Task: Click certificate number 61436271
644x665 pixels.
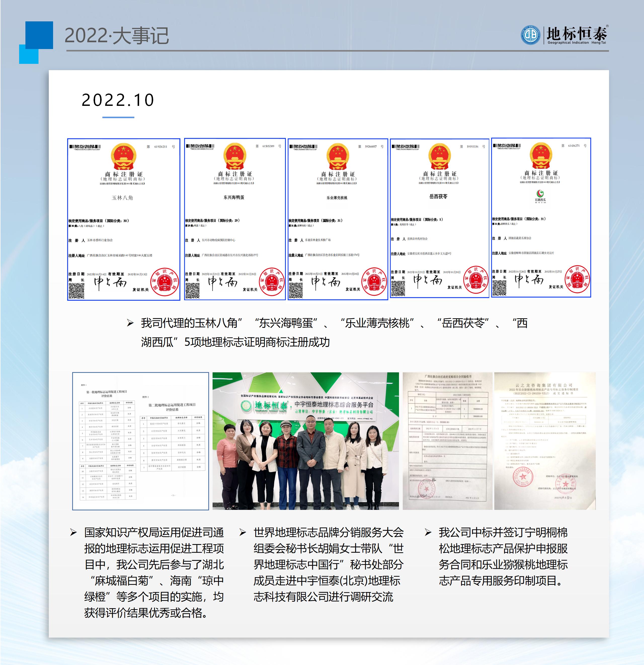Action: (574, 146)
